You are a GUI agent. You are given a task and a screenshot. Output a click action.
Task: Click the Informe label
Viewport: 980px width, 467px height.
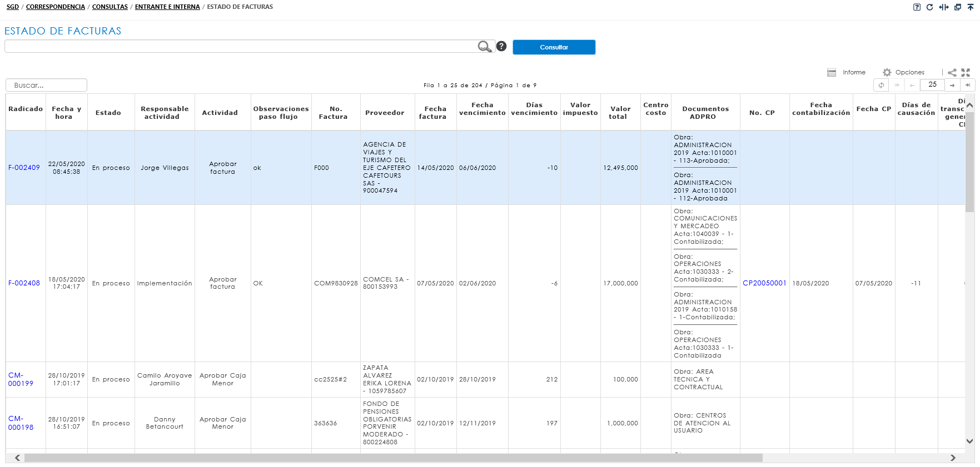pos(854,73)
